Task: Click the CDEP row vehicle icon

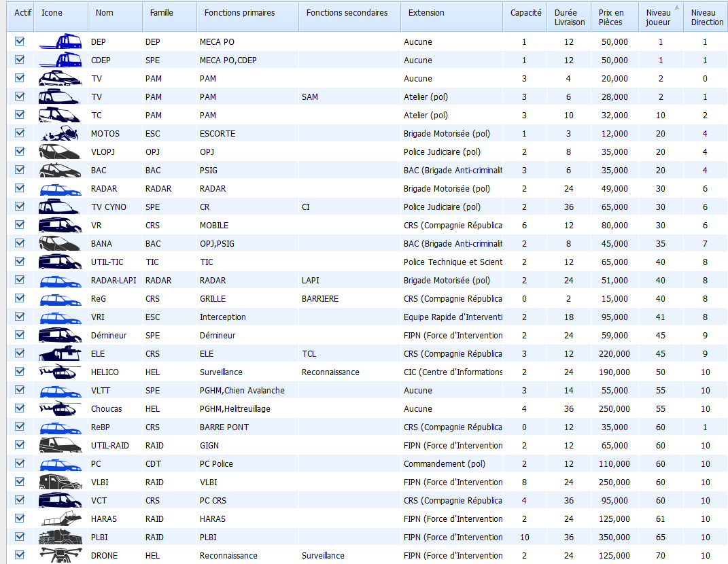Action: click(60, 60)
